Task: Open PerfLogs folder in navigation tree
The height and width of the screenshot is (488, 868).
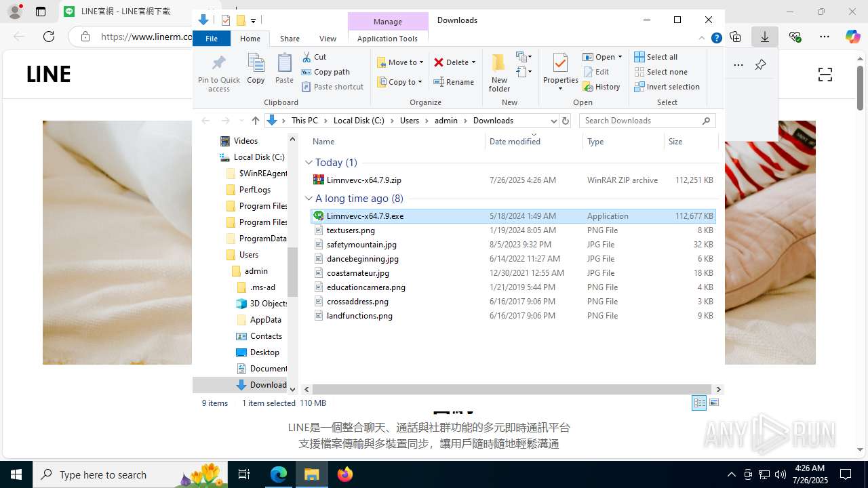Action: pyautogui.click(x=254, y=190)
